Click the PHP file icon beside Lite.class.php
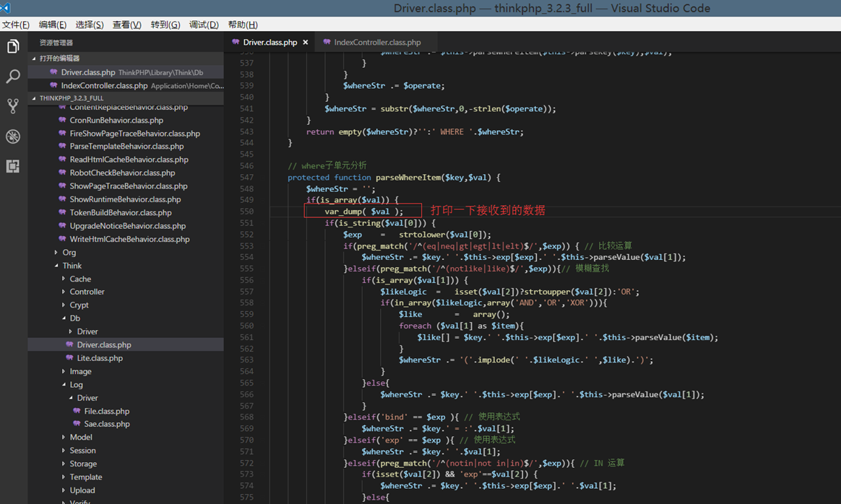 coord(70,357)
